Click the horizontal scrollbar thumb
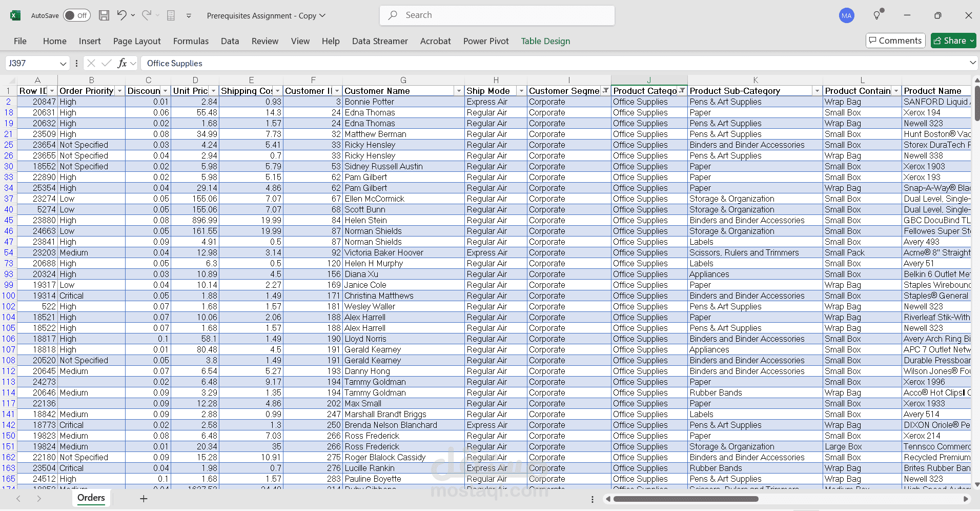980x511 pixels. click(686, 499)
